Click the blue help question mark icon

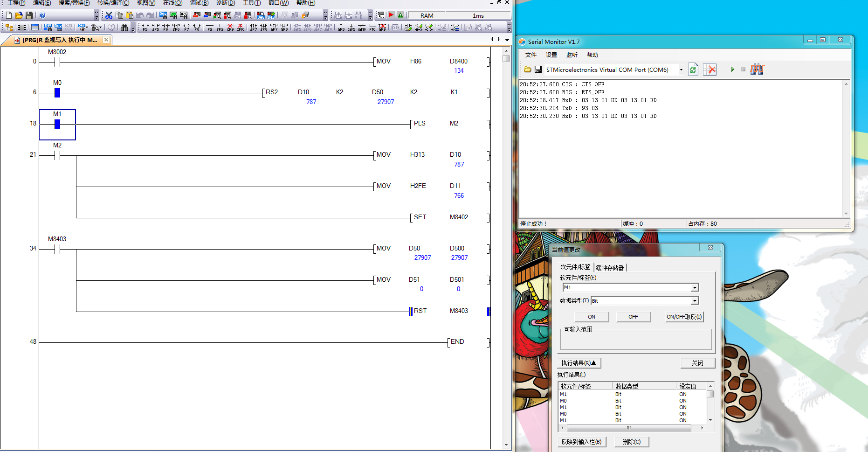coord(42,15)
